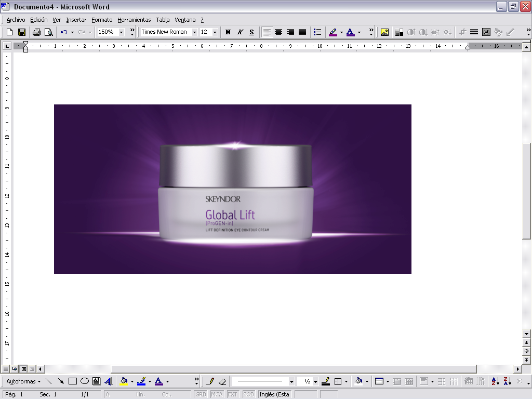Open the font size 12 dropdown
532x399 pixels.
pyautogui.click(x=215, y=32)
